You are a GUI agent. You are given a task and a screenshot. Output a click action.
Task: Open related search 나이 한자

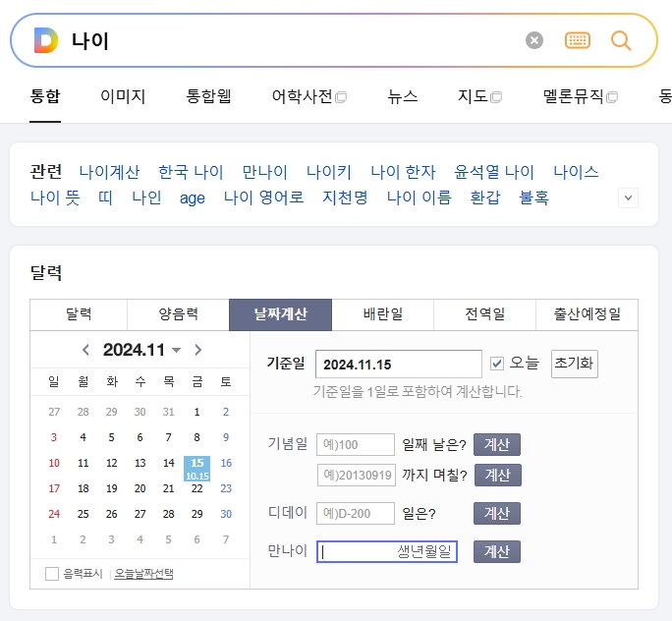403,172
